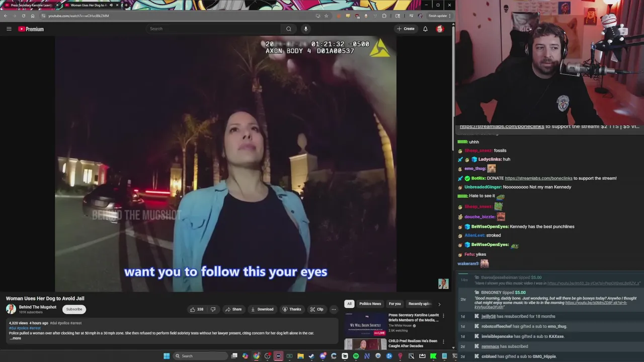Go to the YouTube Premium home logo
644x362 pixels.
[31, 29]
